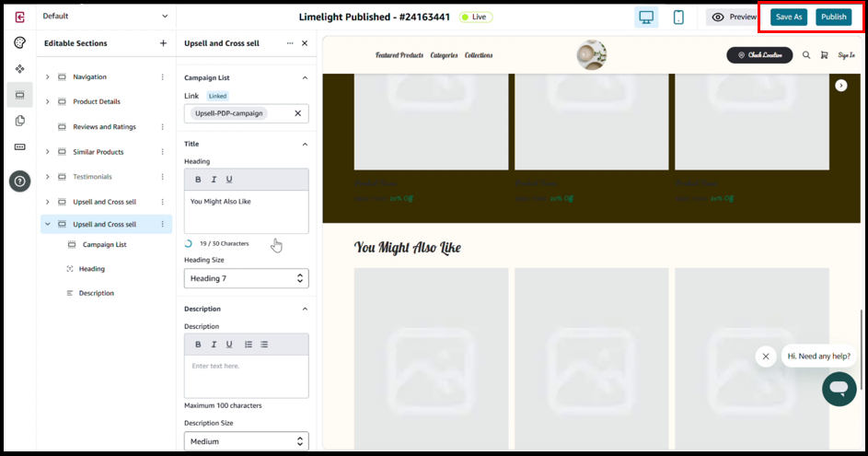The width and height of the screenshot is (868, 456).
Task: Remove the Upsell-PDP-campaign link chip
Action: coord(297,113)
